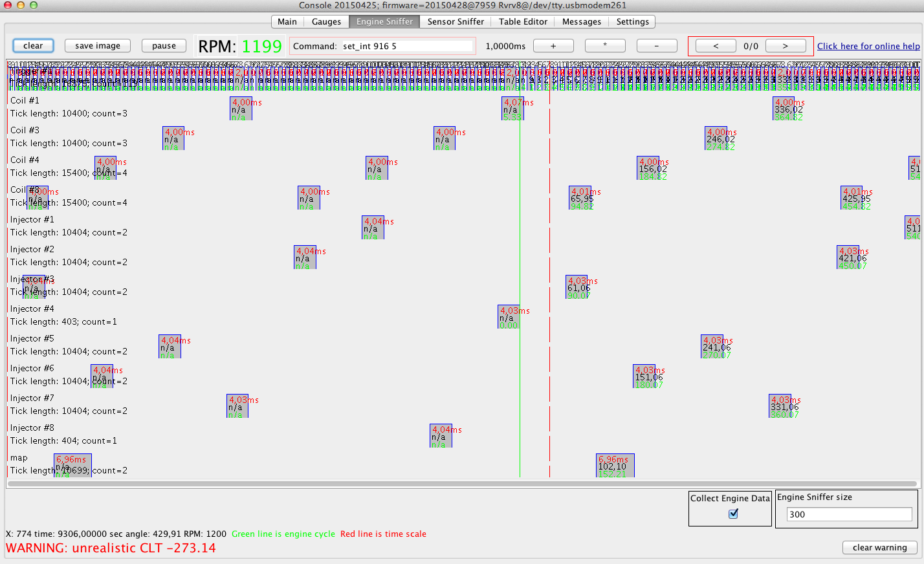Click Coil #4 pulse with angle 156,02
The height and width of the screenshot is (564, 924).
click(x=648, y=168)
